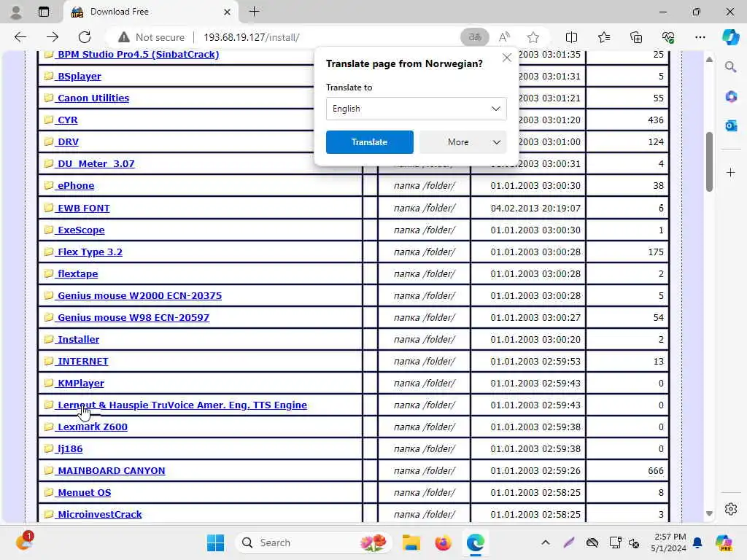This screenshot has height=560, width=747.
Task: Go forward to the next page
Action: coord(53,37)
